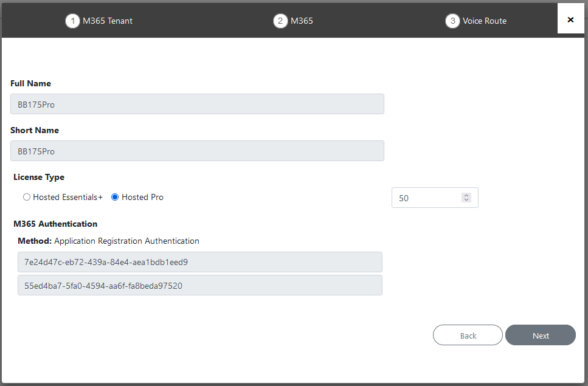588x386 pixels.
Task: Click the Hosted Essentials+ label text
Action: point(68,197)
